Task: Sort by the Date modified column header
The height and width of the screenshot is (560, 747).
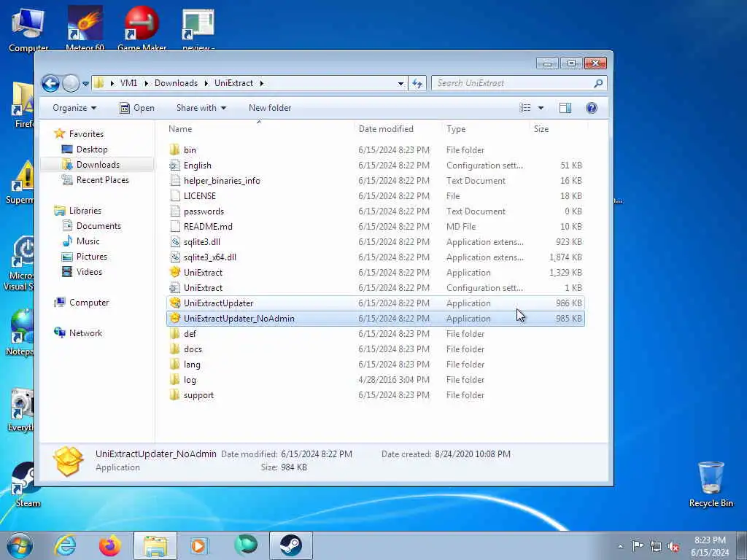Action: [386, 129]
